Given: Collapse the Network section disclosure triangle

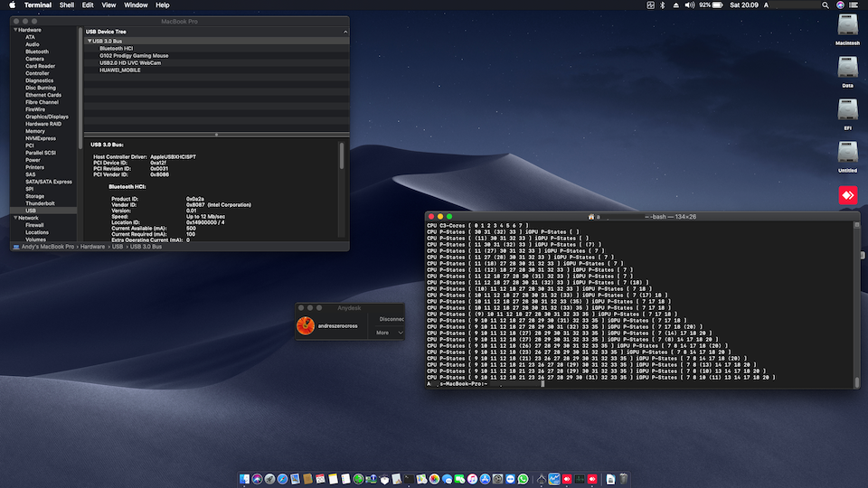Looking at the screenshot, I should click(x=14, y=218).
